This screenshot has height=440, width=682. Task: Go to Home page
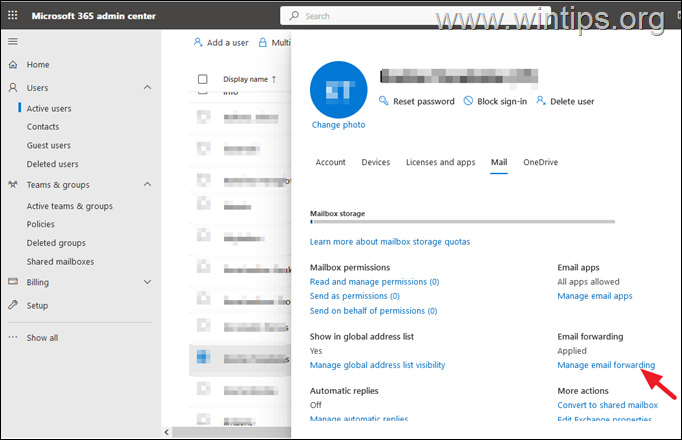(38, 65)
